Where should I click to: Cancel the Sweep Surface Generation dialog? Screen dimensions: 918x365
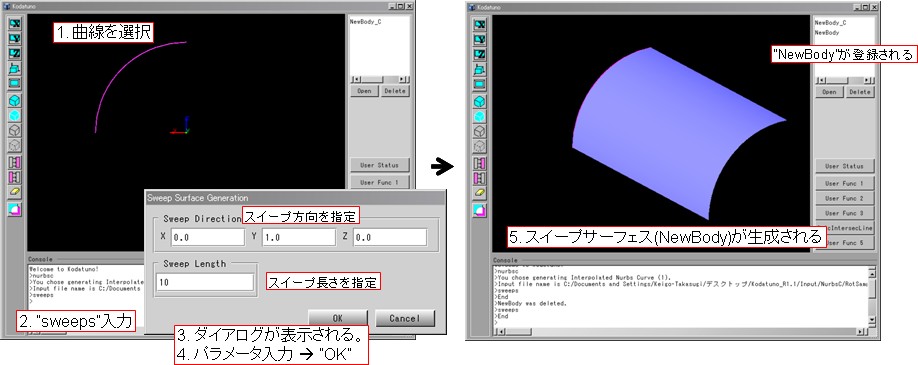click(x=405, y=318)
